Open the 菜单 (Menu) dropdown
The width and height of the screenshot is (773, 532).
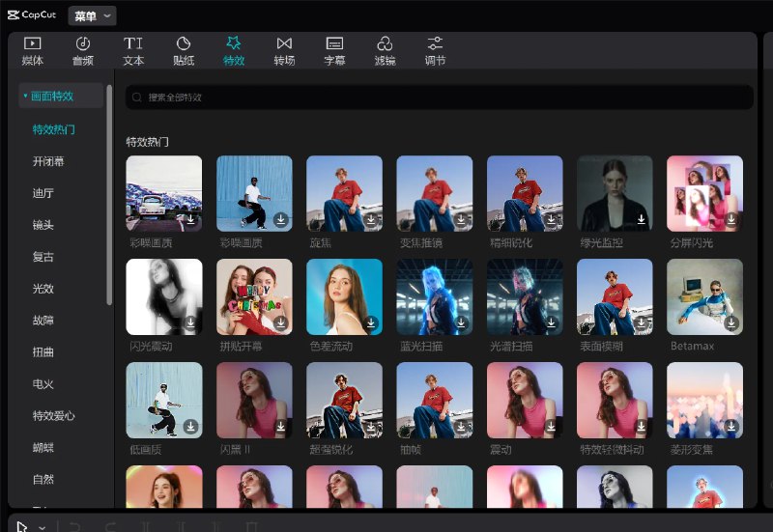pyautogui.click(x=92, y=15)
